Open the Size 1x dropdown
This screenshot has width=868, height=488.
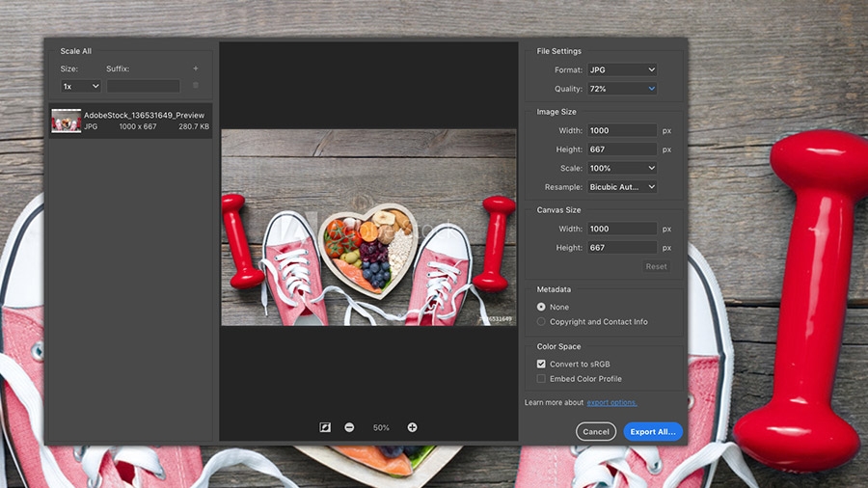click(x=81, y=86)
